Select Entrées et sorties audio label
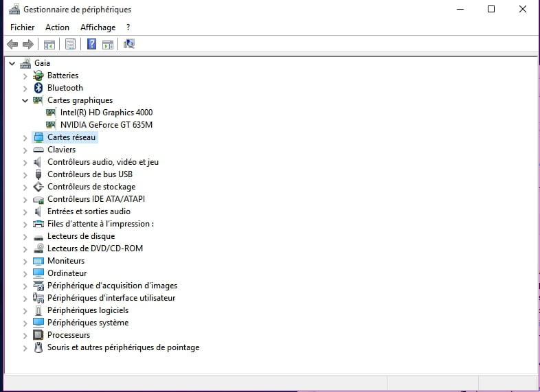The height and width of the screenshot is (392, 540). point(89,211)
